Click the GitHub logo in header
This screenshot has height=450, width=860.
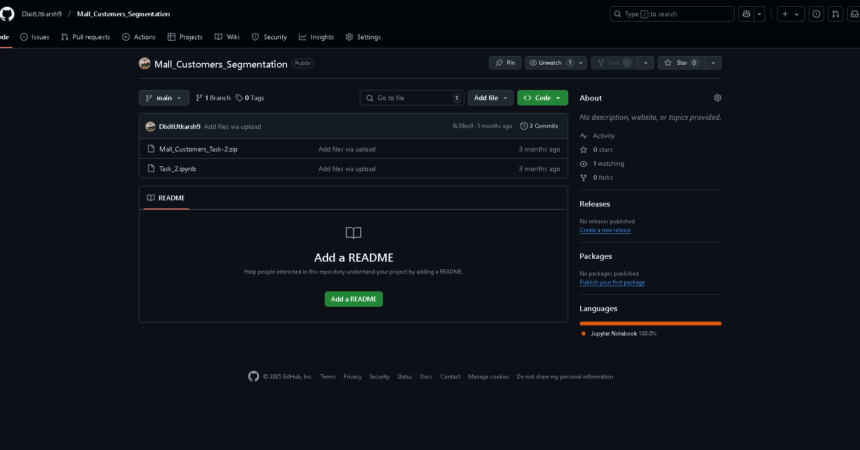coord(7,14)
